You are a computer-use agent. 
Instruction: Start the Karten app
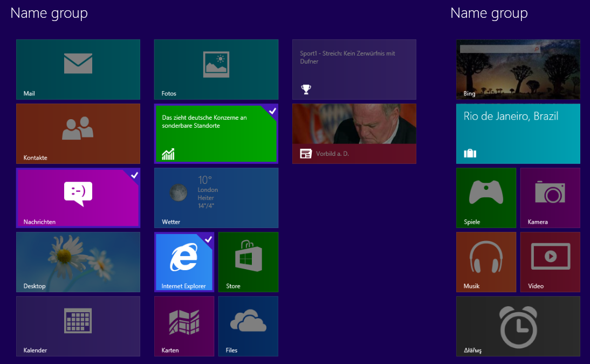click(184, 326)
